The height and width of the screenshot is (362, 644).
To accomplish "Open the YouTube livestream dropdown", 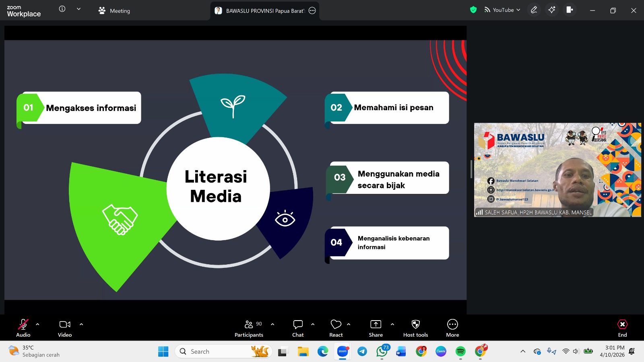I will coord(503,10).
